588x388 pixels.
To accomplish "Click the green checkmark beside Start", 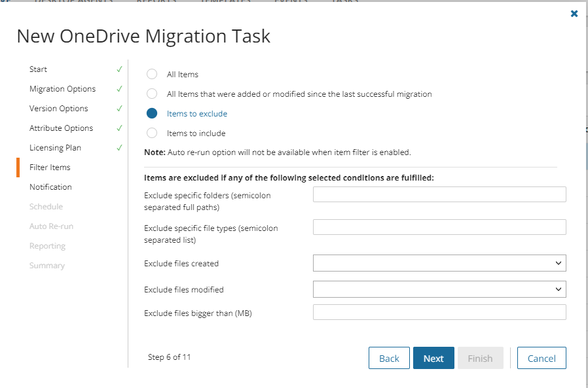I will click(119, 69).
